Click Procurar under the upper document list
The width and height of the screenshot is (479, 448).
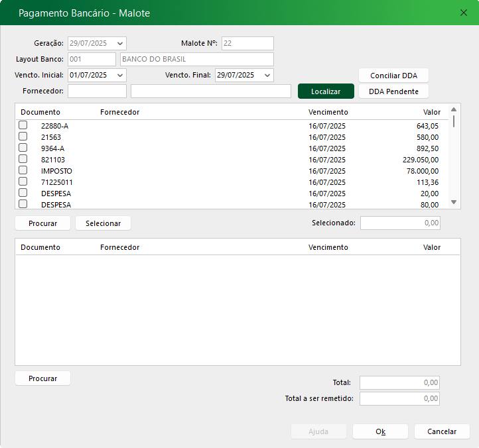(42, 223)
